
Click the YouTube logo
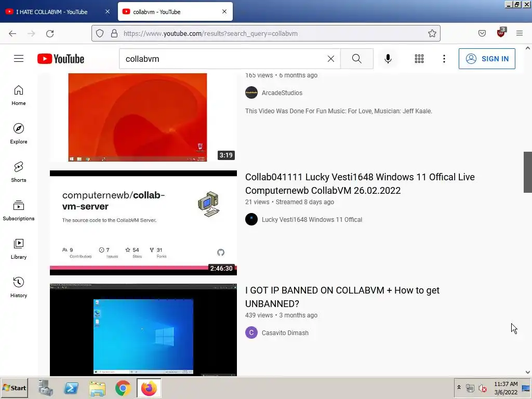tap(61, 59)
